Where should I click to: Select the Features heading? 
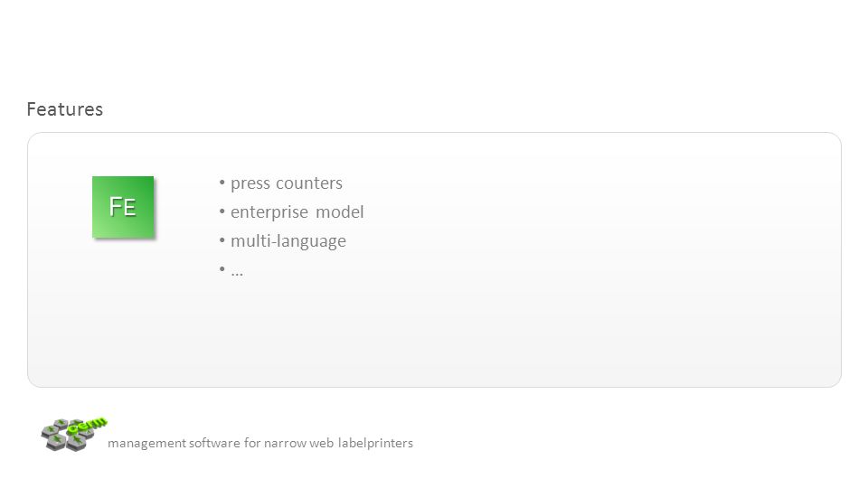tap(65, 109)
